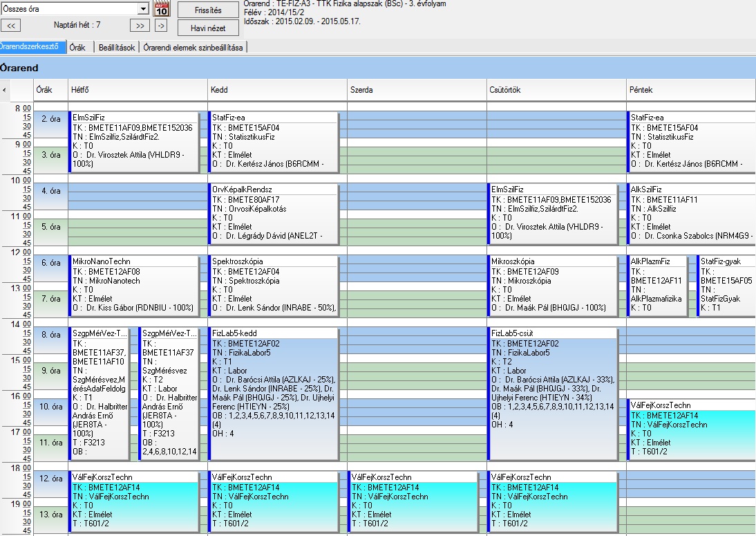Viewport: 756px width, 536px height.
Task: Click the 12. óra time slot label
Action: pos(50,478)
